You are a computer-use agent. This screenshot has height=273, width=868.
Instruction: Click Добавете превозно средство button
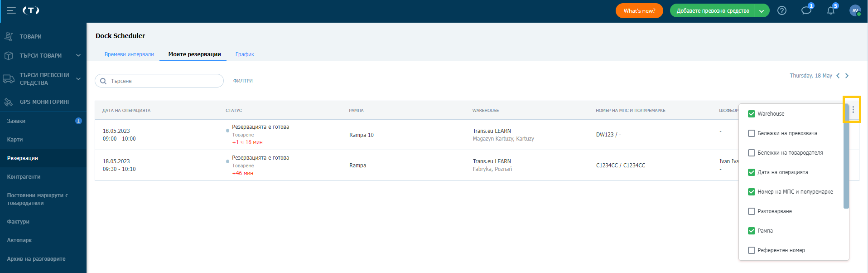[x=712, y=10]
